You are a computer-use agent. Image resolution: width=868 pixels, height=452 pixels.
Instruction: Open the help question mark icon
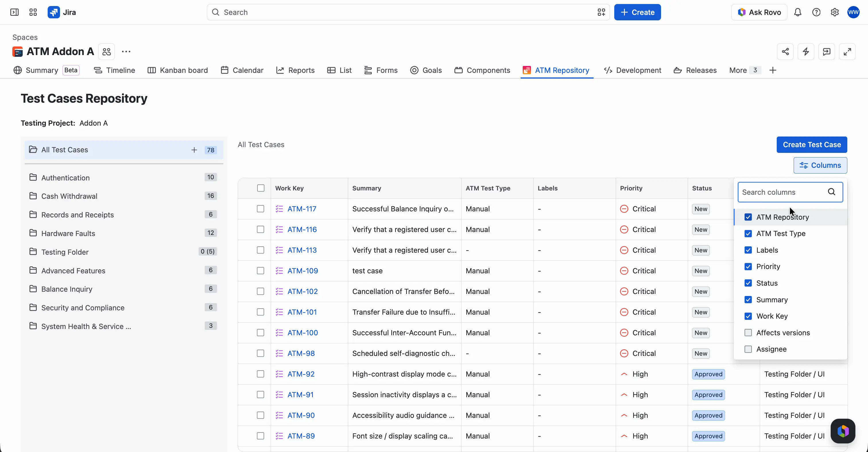point(816,12)
